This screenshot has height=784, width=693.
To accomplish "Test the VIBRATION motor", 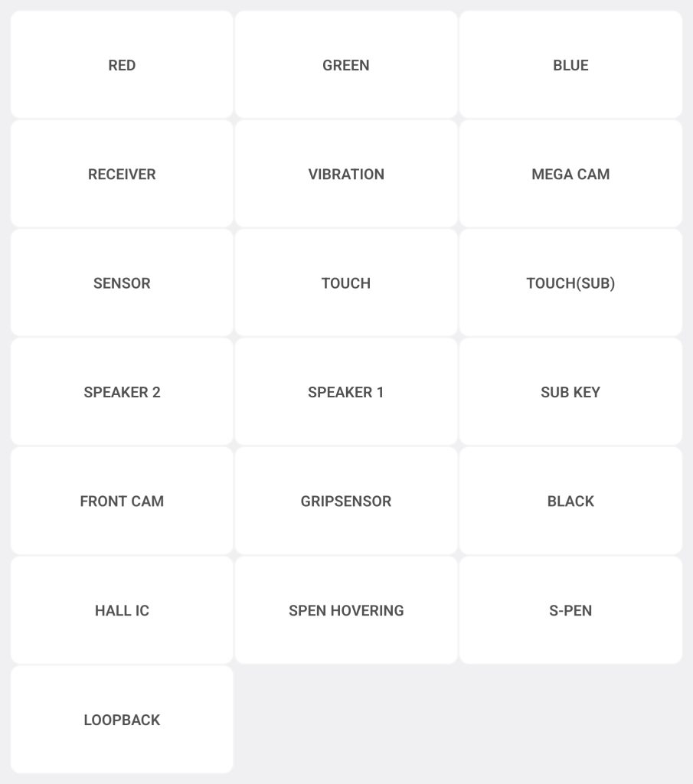I will [x=346, y=174].
